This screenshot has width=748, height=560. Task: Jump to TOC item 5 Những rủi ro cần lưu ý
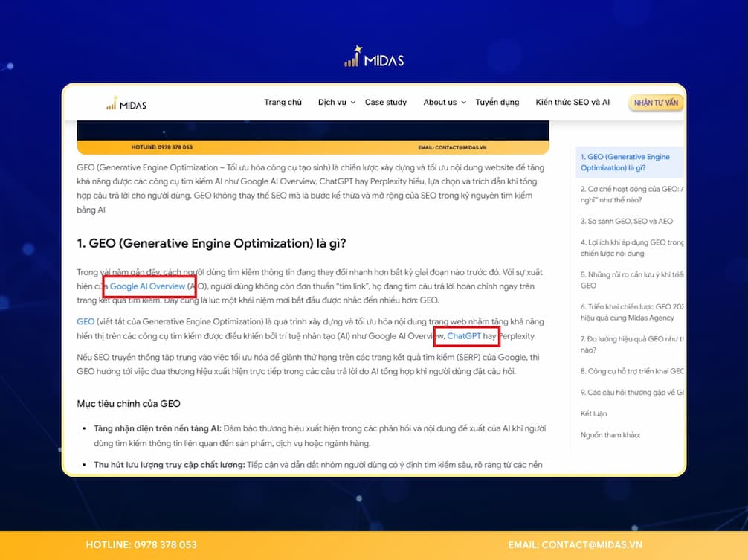coord(631,280)
